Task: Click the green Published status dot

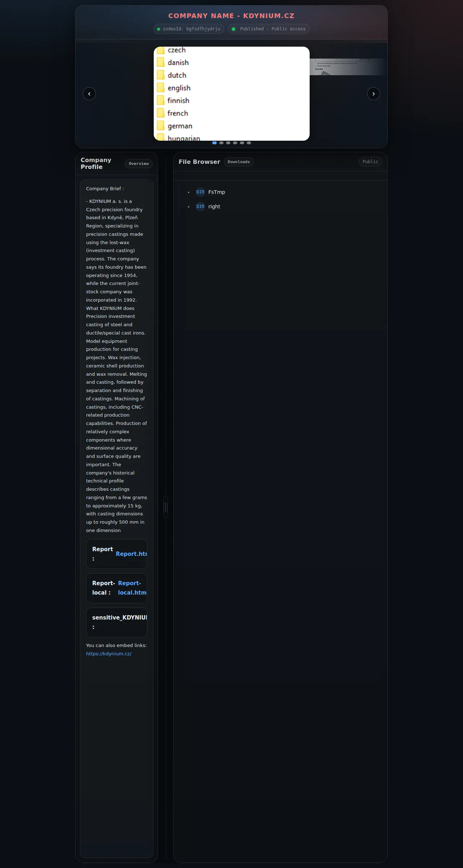Action: coord(233,29)
